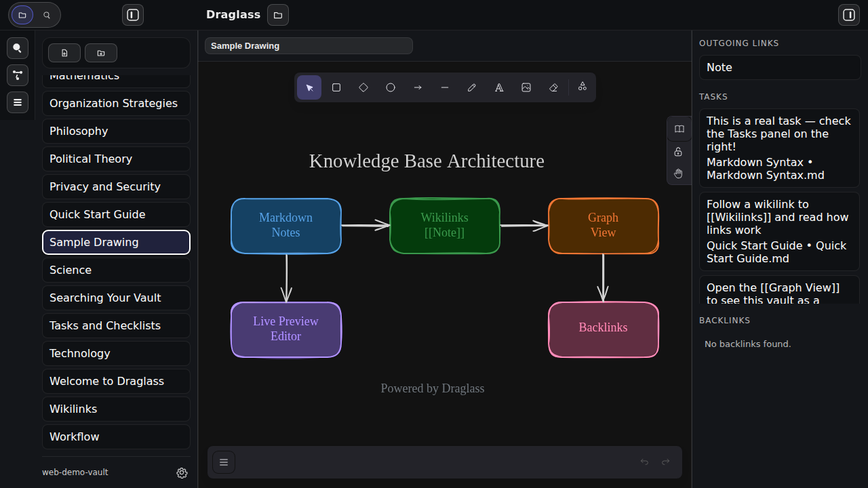Open the Political Theory note
This screenshot has width=868, height=488.
[116, 159]
